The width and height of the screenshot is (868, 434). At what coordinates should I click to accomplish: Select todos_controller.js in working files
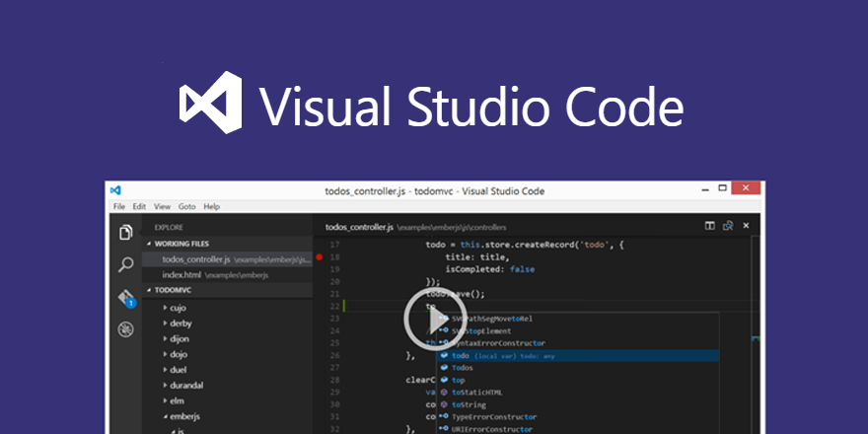(228, 259)
